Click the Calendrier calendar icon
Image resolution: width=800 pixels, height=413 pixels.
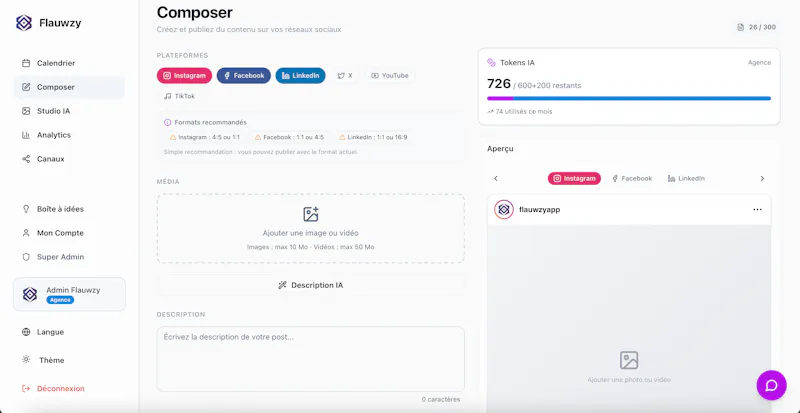tap(26, 63)
